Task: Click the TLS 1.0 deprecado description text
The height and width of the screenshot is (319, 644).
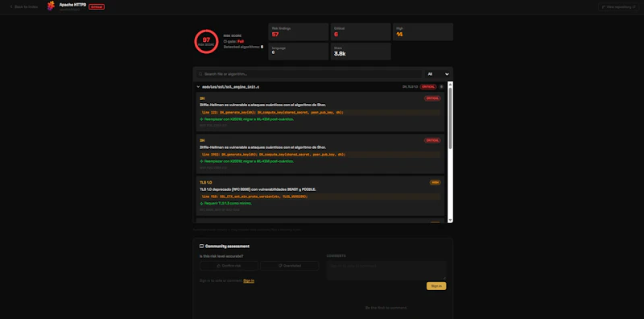Action: click(x=258, y=189)
